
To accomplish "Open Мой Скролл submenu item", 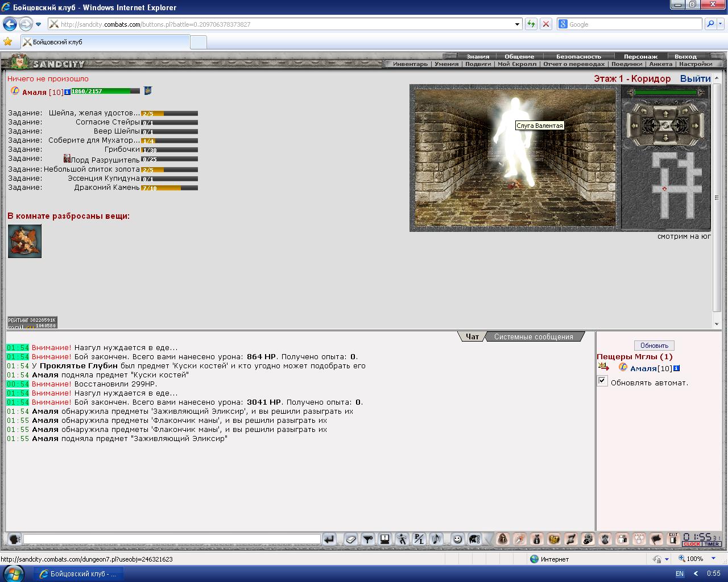I will [517, 64].
